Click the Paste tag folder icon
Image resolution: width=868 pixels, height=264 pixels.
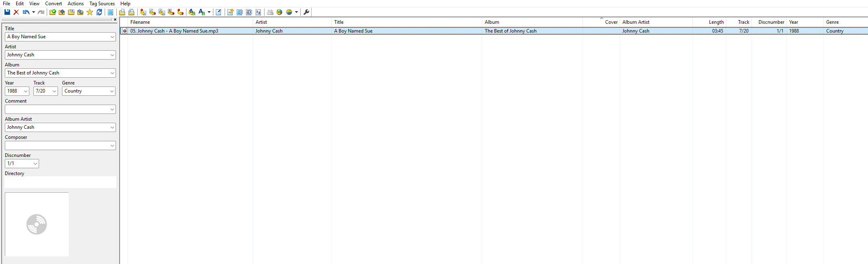131,12
